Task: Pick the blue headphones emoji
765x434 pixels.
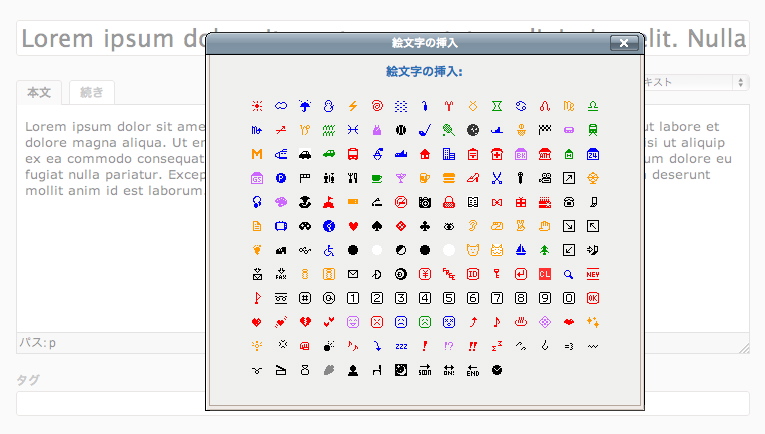Action: [257, 202]
